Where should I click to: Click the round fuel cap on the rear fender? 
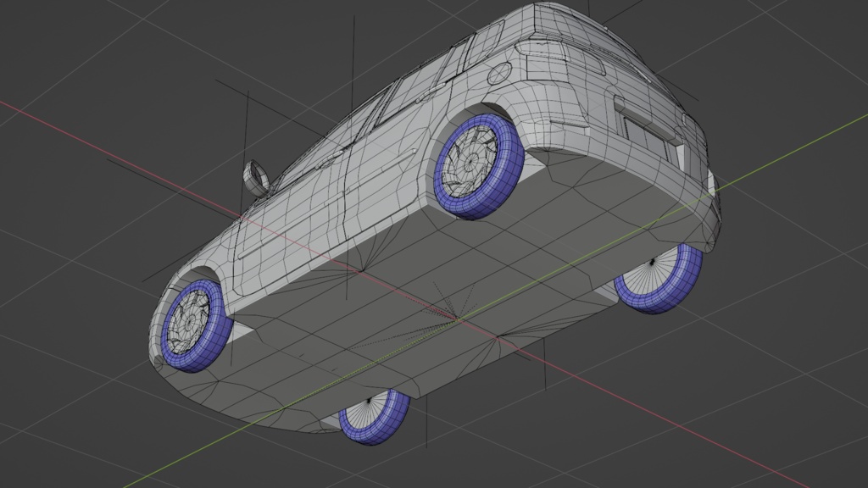500,73
